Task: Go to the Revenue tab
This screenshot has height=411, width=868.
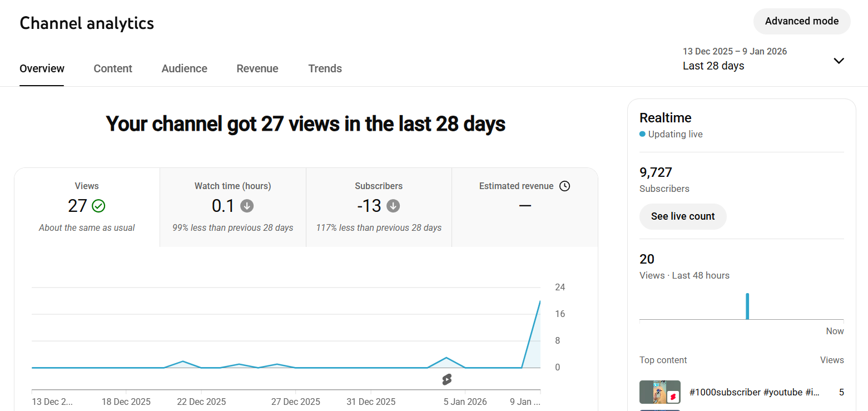Action: click(257, 68)
